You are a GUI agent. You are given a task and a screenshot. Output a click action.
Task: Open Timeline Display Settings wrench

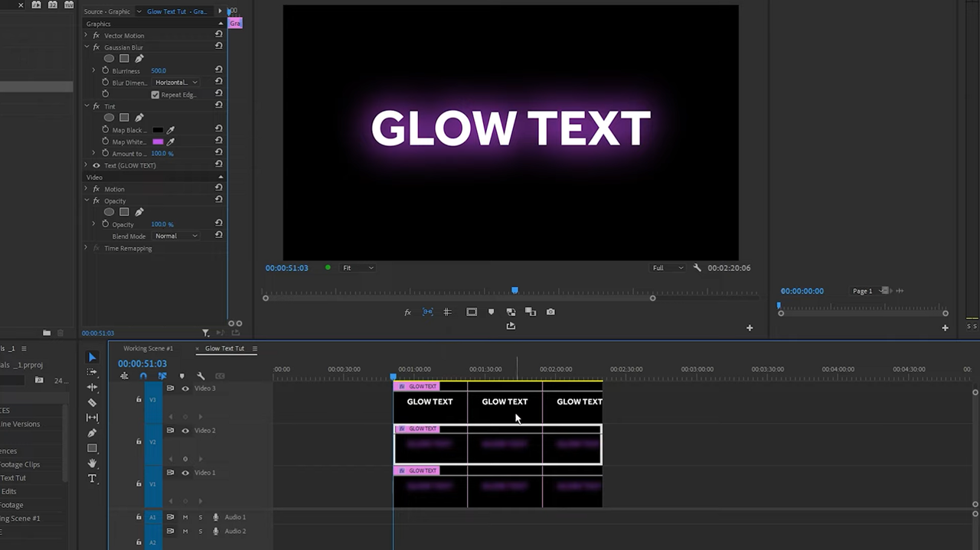tap(201, 376)
